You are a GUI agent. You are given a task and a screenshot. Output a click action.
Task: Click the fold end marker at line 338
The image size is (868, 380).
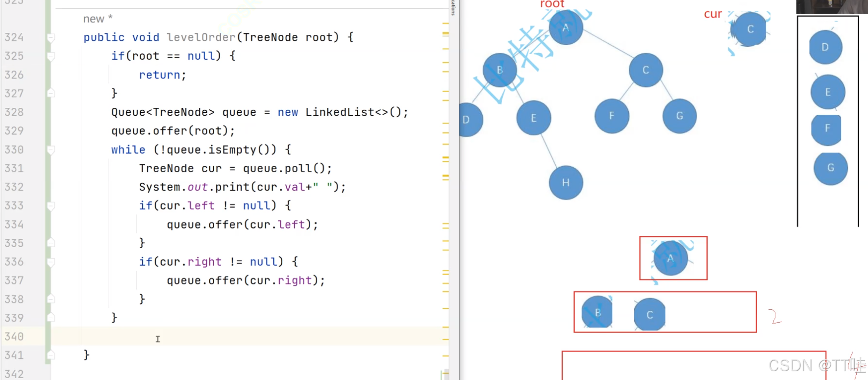pos(50,299)
